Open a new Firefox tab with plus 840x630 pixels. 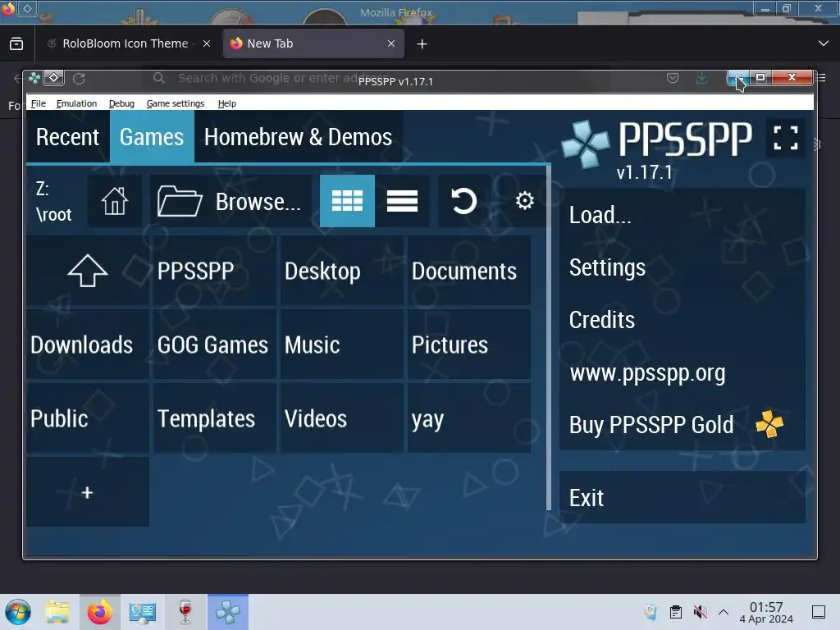422,44
